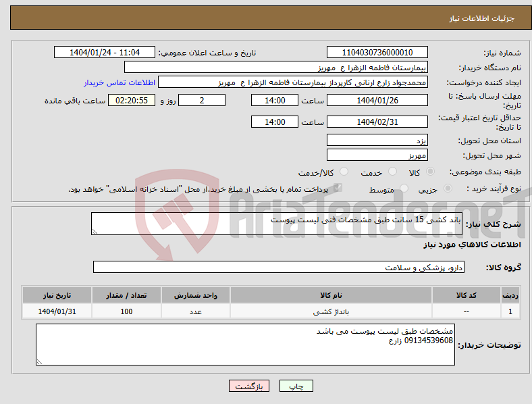Click need date cell 1404/01/31

point(57,311)
